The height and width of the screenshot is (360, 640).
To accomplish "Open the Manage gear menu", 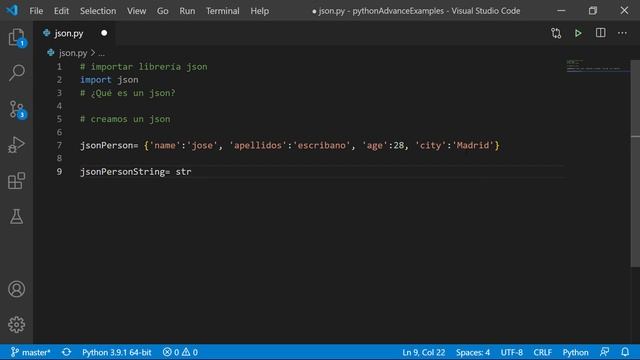I will [x=16, y=324].
